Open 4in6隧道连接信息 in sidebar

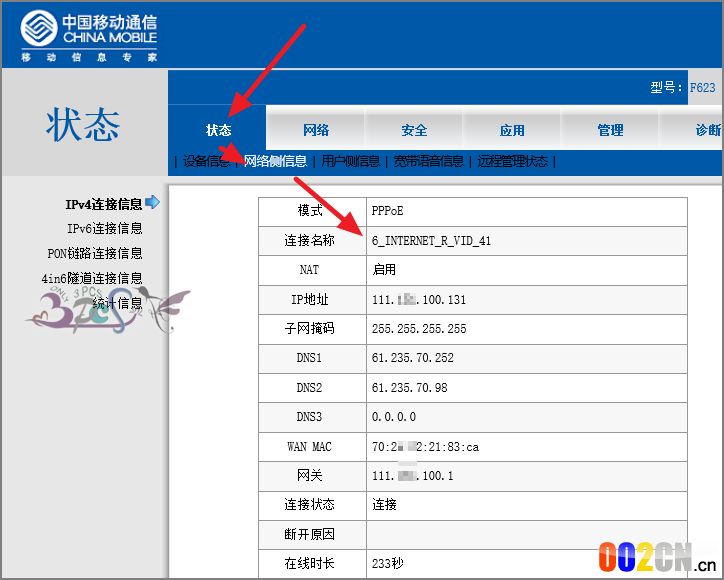pyautogui.click(x=92, y=278)
